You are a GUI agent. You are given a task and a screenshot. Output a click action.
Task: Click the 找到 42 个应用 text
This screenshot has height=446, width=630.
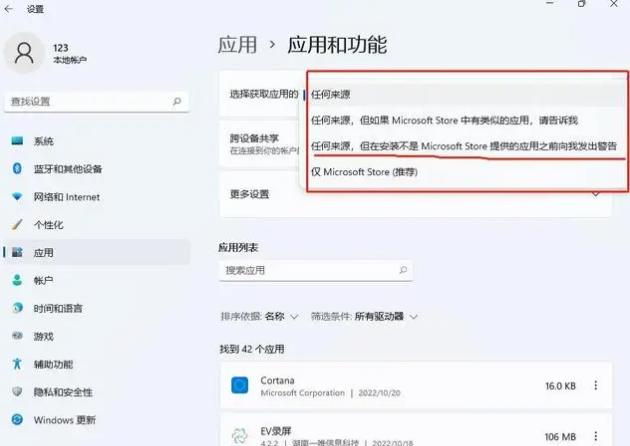[252, 349]
